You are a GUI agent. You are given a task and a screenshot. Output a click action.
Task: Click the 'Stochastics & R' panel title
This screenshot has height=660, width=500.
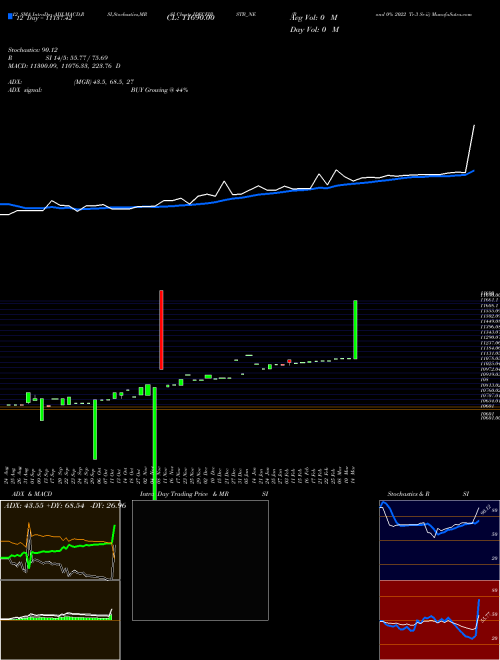pyautogui.click(x=408, y=494)
